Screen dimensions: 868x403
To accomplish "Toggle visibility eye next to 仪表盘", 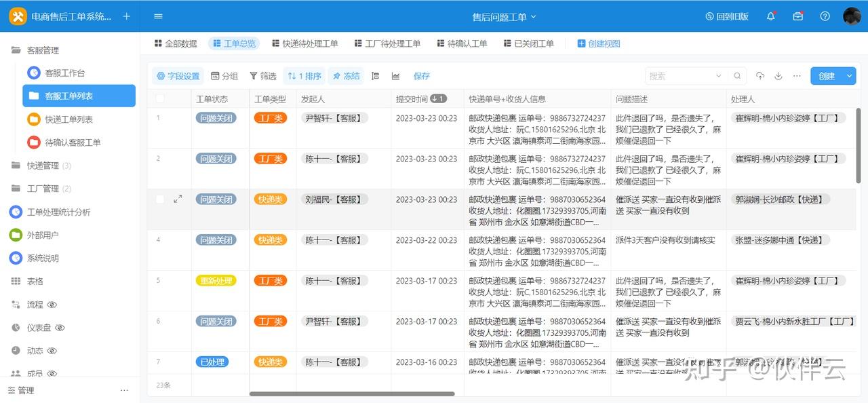I will point(60,328).
